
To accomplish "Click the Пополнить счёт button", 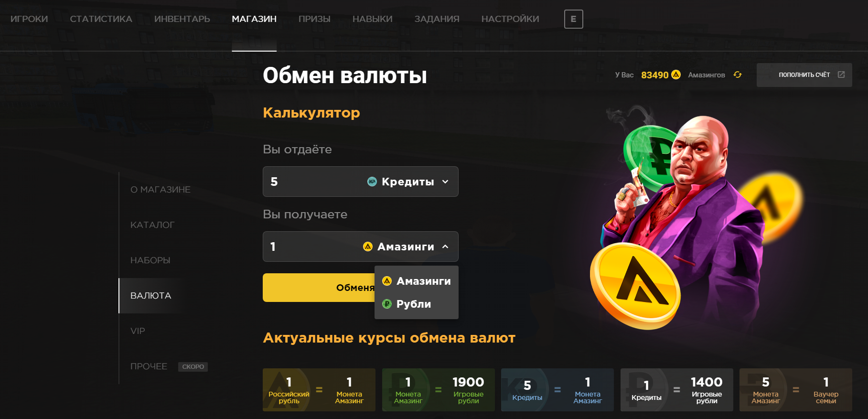I will [x=804, y=75].
